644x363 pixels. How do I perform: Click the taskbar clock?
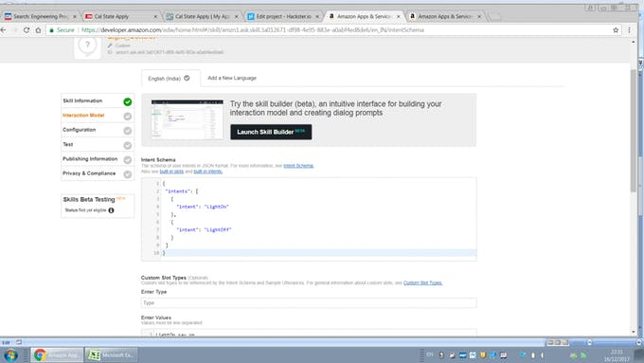click(617, 355)
